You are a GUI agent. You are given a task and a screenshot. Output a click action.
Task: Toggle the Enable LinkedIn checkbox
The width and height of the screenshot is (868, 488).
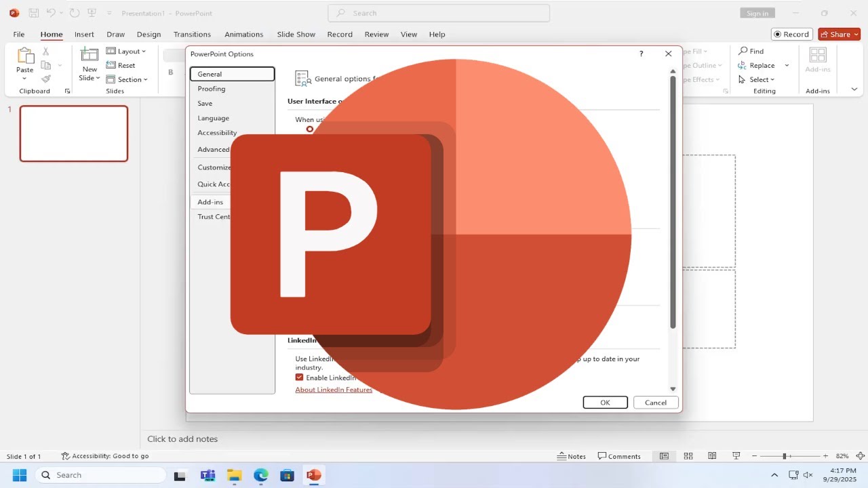299,378
